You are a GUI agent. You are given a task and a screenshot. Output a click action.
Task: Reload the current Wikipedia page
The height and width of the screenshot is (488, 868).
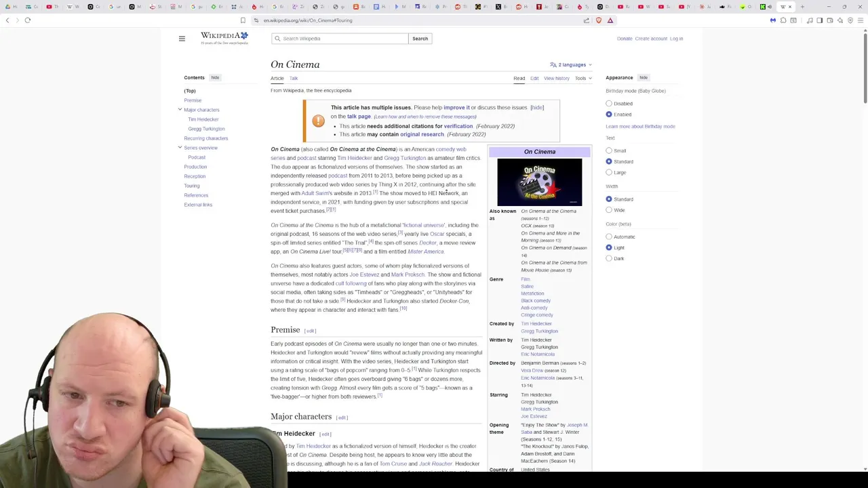[28, 20]
